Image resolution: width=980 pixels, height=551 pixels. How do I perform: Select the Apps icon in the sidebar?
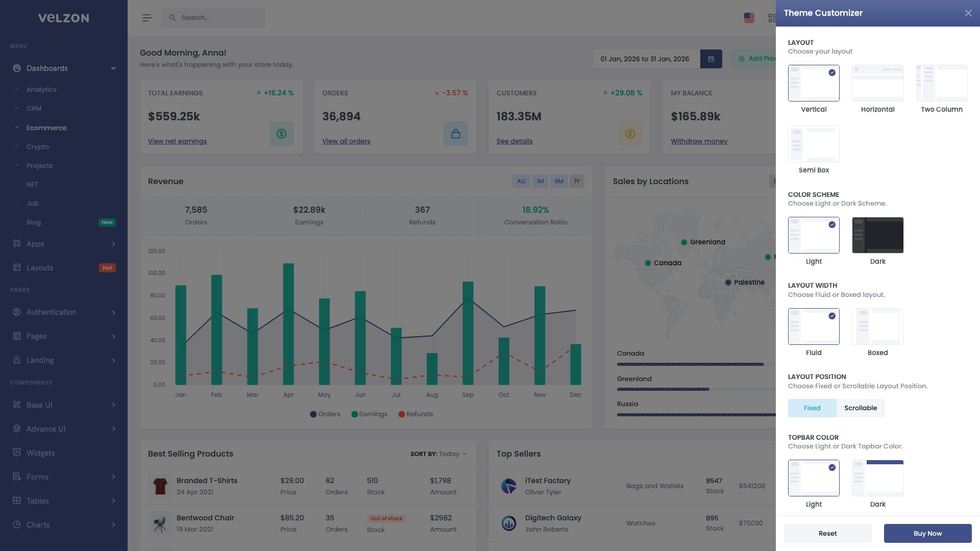click(16, 244)
